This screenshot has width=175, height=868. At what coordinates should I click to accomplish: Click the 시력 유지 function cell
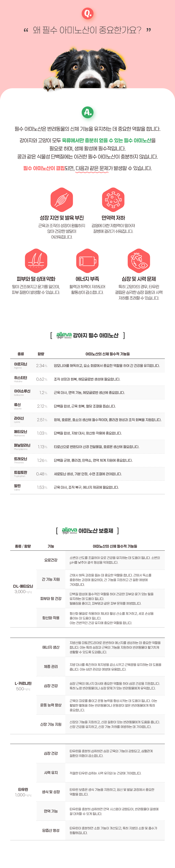click(x=51, y=773)
